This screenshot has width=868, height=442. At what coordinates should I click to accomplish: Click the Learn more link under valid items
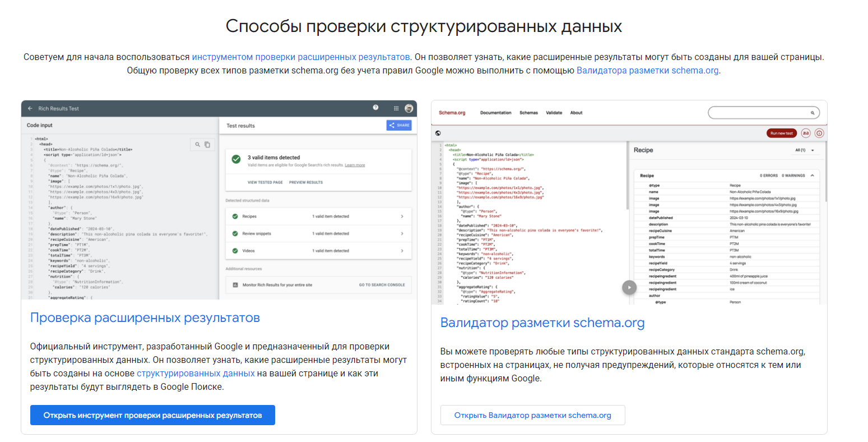pyautogui.click(x=355, y=165)
